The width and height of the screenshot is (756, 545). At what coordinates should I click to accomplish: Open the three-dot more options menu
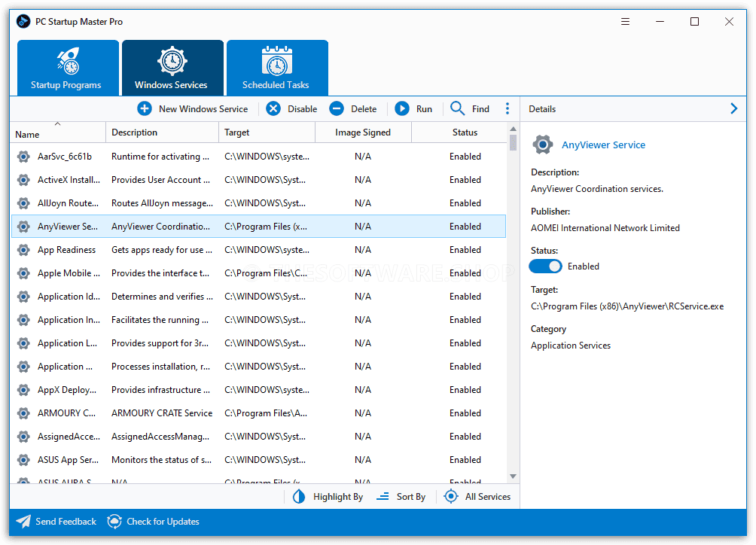(x=508, y=109)
